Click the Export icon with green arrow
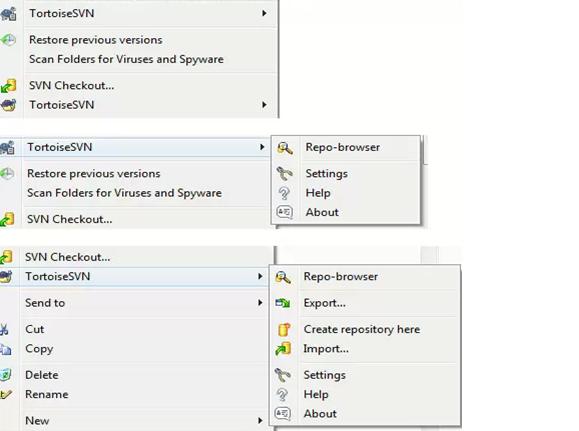The height and width of the screenshot is (431, 579). pos(283,303)
